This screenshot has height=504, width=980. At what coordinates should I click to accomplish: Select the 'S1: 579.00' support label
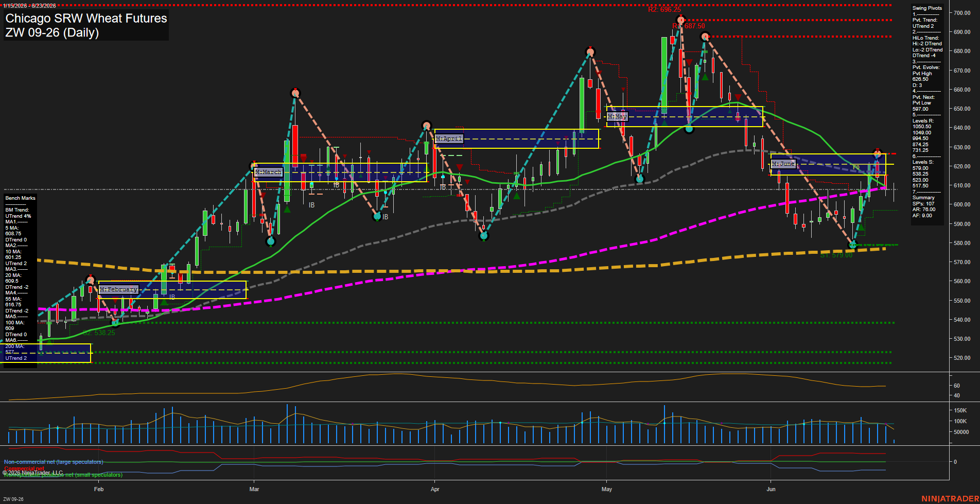(x=836, y=255)
